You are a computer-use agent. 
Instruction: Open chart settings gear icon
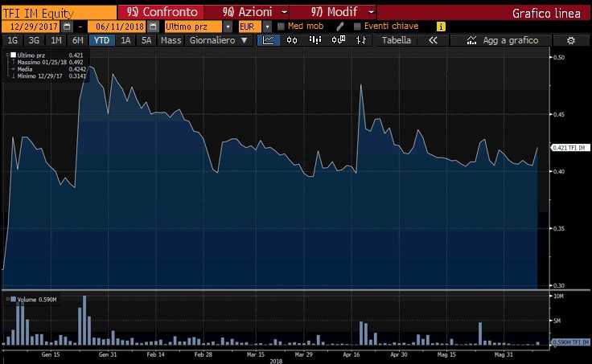[571, 40]
